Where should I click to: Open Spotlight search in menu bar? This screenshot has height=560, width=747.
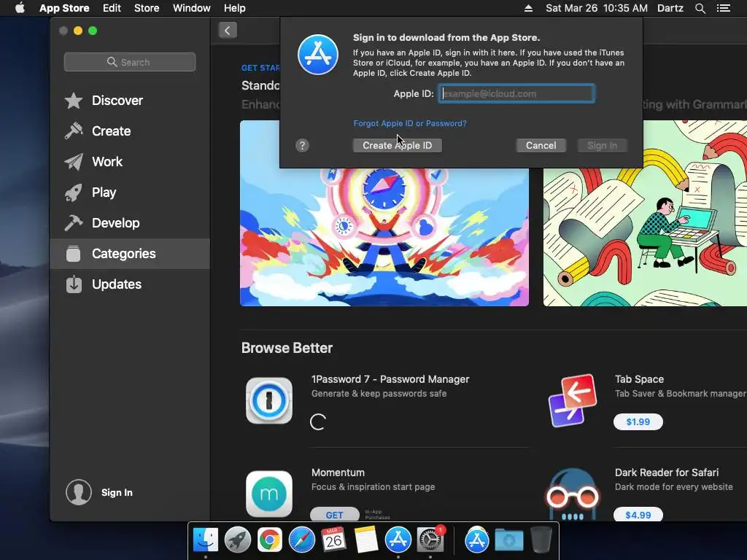[x=700, y=8]
